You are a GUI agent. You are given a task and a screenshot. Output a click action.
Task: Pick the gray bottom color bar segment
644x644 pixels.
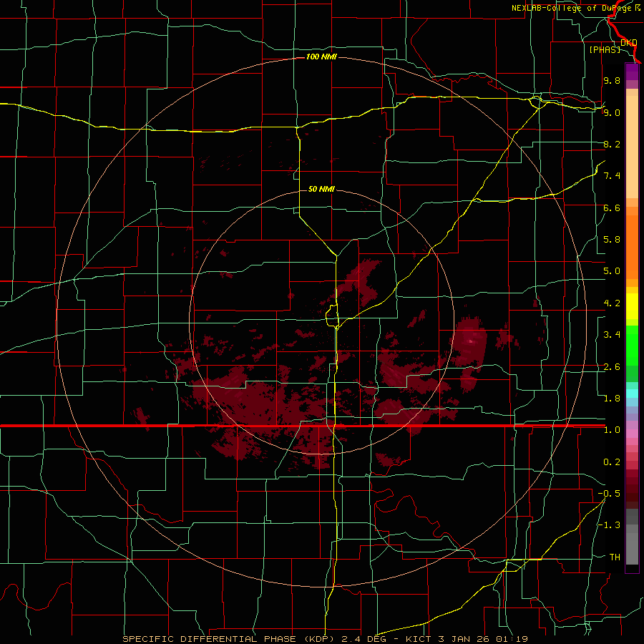point(632,548)
